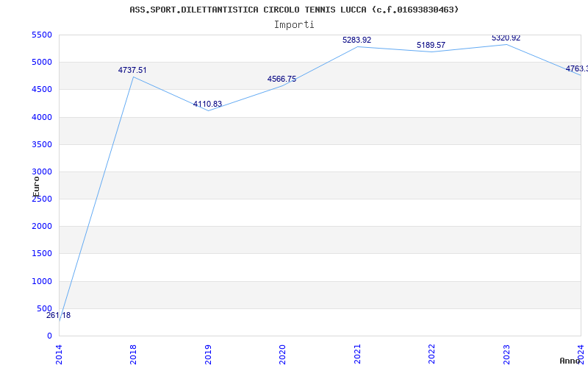The height and width of the screenshot is (368, 588).
Task: Click the 3500 y-axis tick label
Action: (x=42, y=144)
